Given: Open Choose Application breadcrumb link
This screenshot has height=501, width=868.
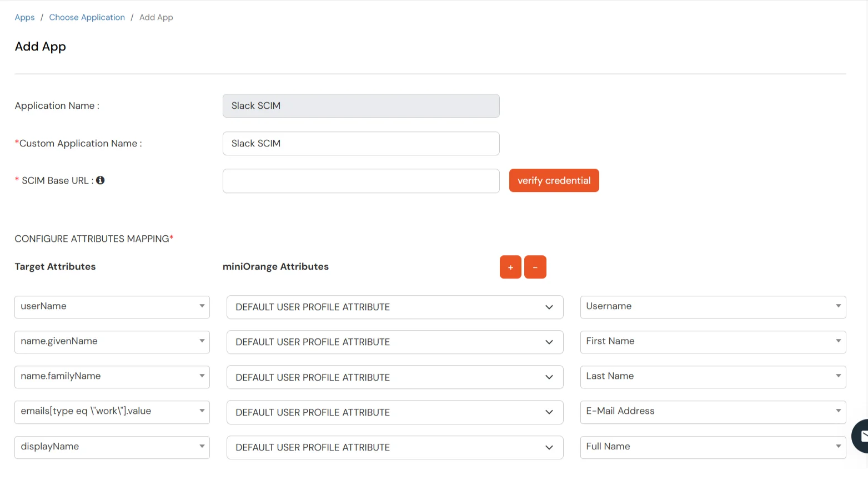Looking at the screenshot, I should click(87, 17).
